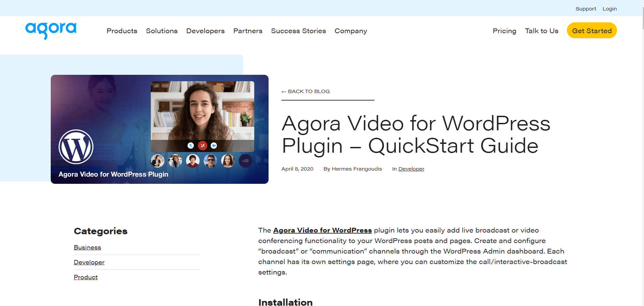The width and height of the screenshot is (644, 306).
Task: Open the Company menu
Action: tap(351, 31)
